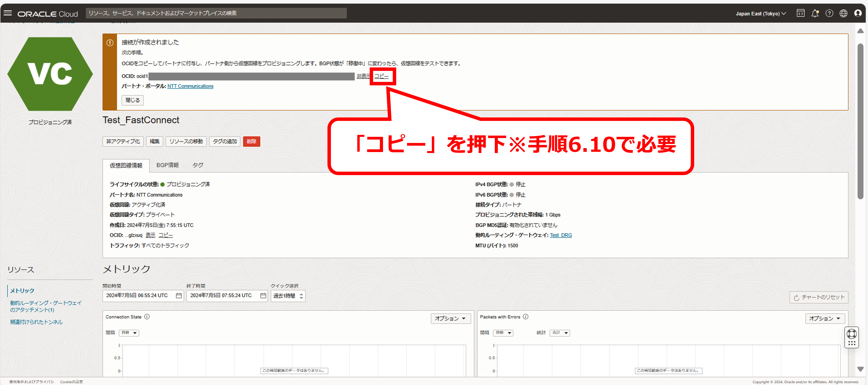Click the help question mark icon
Viewport: 868px width, 385px height.
829,13
